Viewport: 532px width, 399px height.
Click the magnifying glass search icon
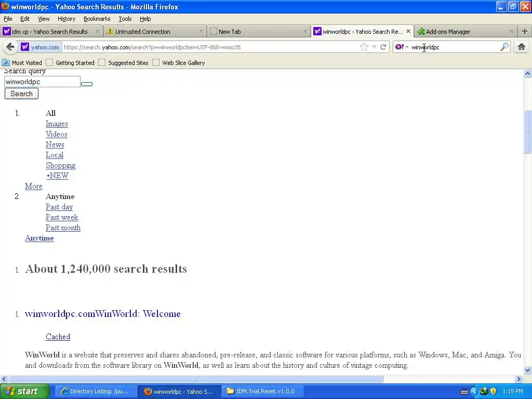[x=504, y=47]
